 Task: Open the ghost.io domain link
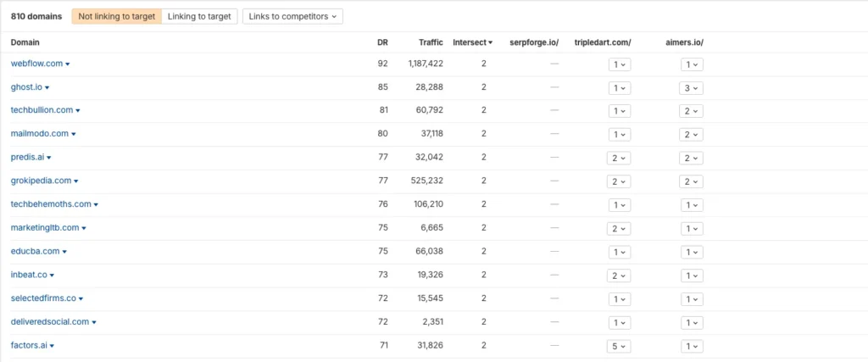pyautogui.click(x=26, y=87)
